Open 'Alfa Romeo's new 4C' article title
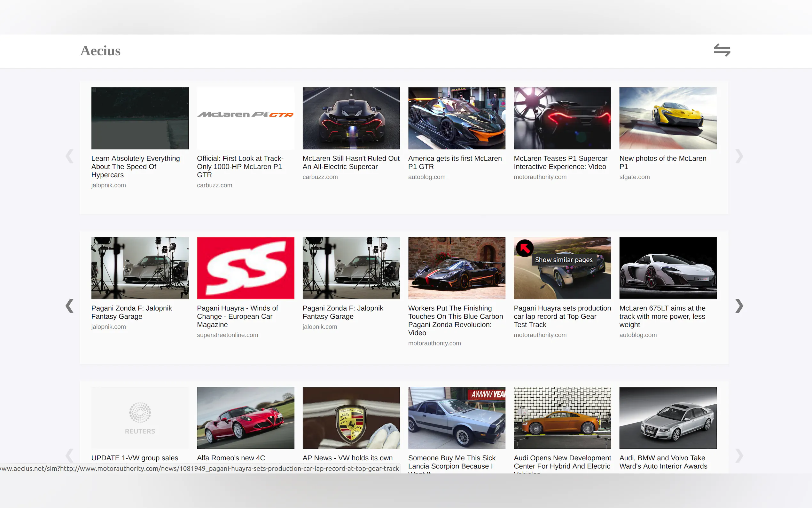The height and width of the screenshot is (508, 812). click(x=231, y=458)
